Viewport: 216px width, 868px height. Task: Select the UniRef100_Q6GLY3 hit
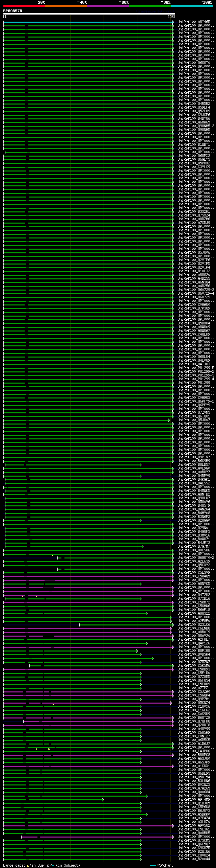(x=194, y=160)
